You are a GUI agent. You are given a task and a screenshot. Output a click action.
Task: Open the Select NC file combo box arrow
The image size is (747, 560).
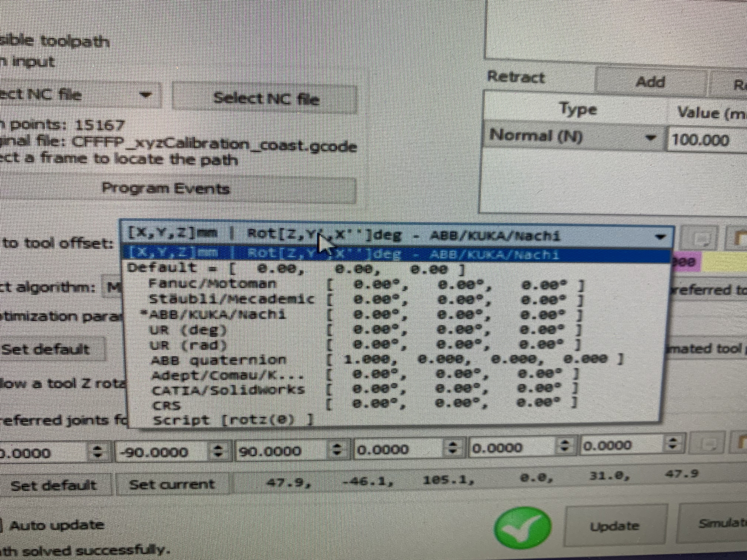[146, 95]
